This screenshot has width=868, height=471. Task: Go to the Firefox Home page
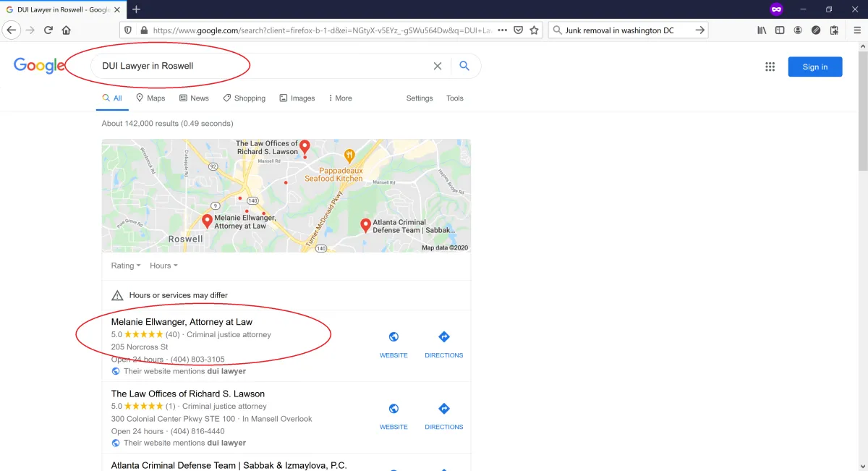tap(67, 30)
